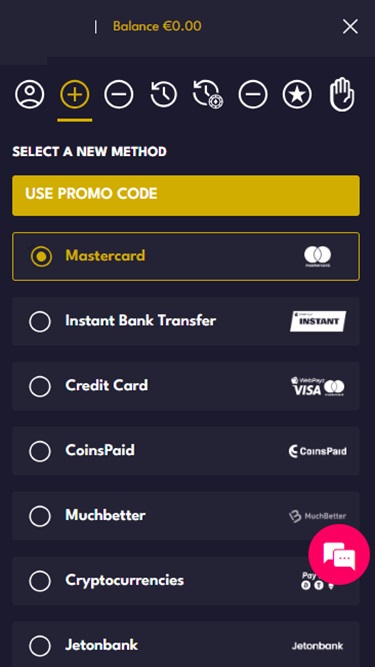Viewport: 375px width, 667px height.
Task: Pick the Cryptocurrencies radio option
Action: [40, 581]
